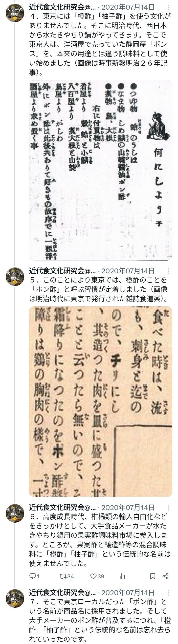178x644 pixels.
Task: View analytics for tweet number 6
Action: [x=122, y=576]
